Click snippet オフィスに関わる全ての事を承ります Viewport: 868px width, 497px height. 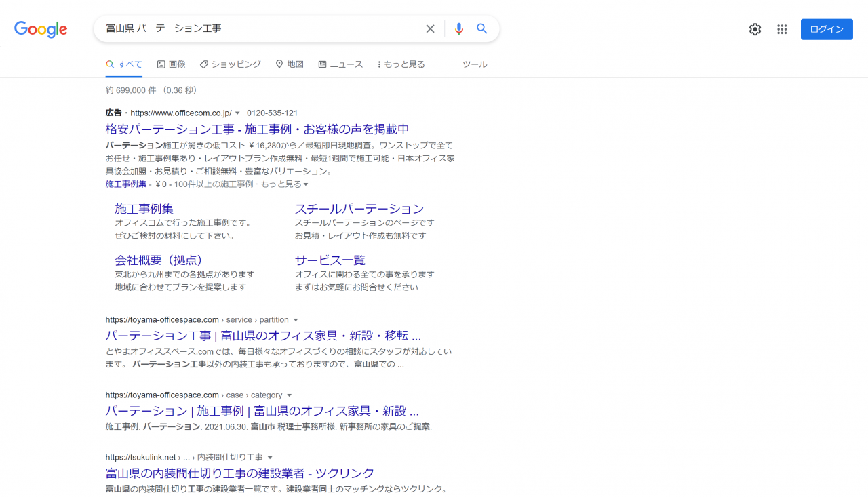364,275
